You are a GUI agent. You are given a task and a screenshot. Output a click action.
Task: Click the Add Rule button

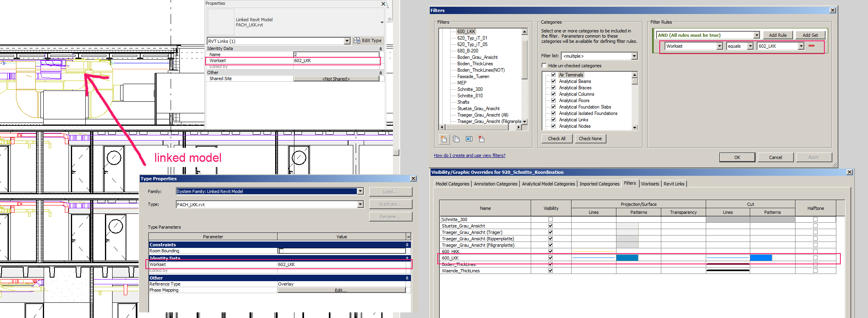[x=777, y=35]
